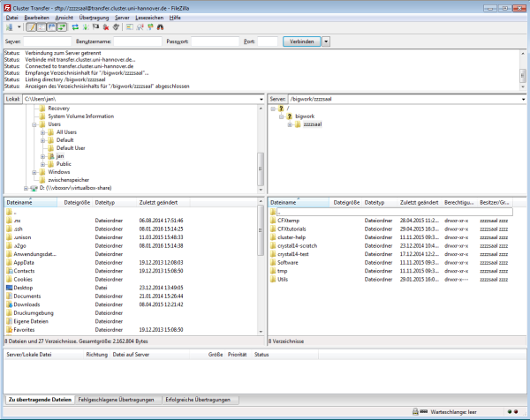Toggle processing of the transfer queue

[86, 27]
